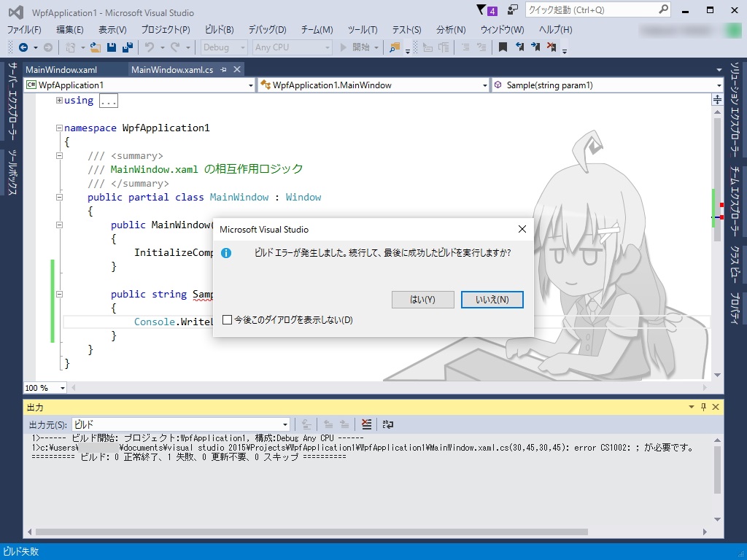Image resolution: width=747 pixels, height=560 pixels.
Task: Click the New Project toolbar icon
Action: tap(71, 47)
